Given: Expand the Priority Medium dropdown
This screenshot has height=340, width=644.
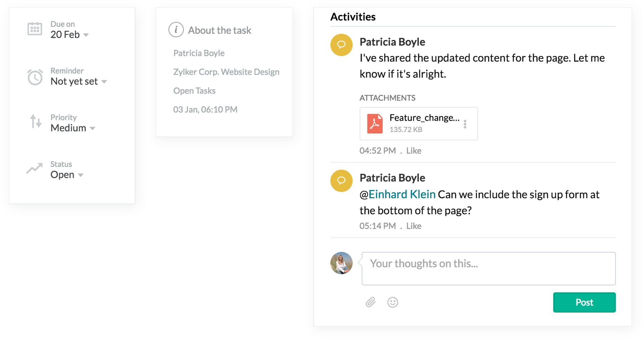Looking at the screenshot, I should tap(92, 129).
